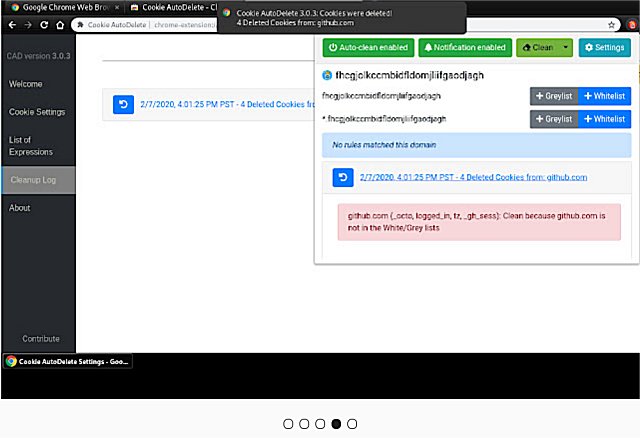Image resolution: width=640 pixels, height=438 pixels.
Task: Click domain favicon beside fhcgjolkccmbidfldomjliifgaodjagh heading
Action: click(327, 75)
